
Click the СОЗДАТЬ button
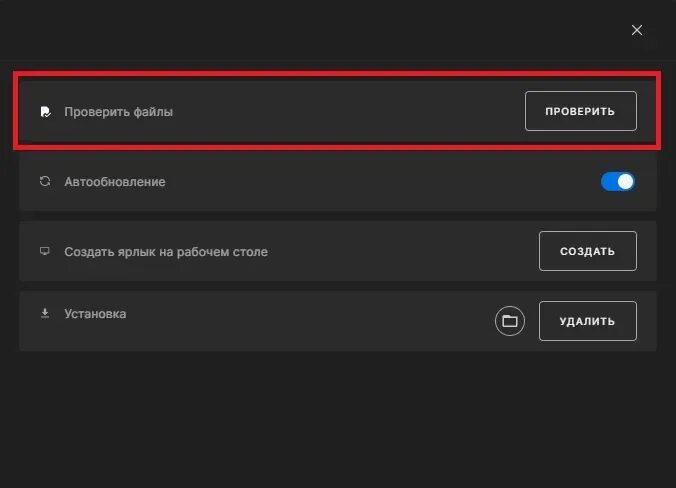pos(588,251)
